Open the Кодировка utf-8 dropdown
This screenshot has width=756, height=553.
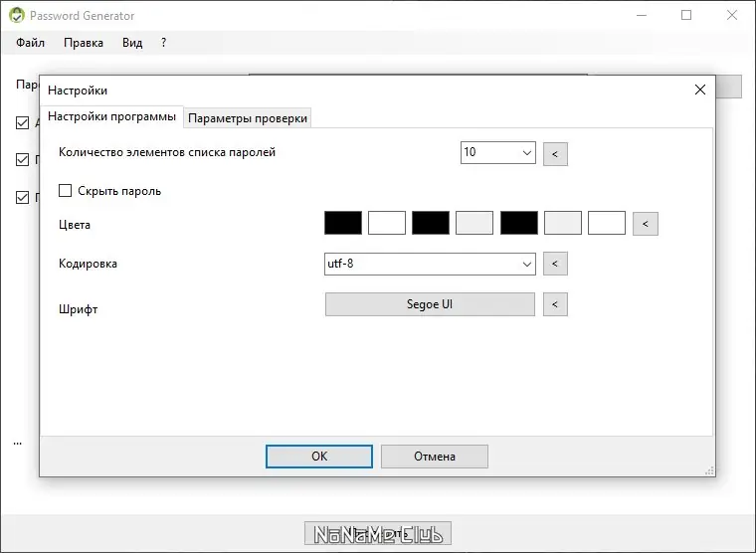430,265
